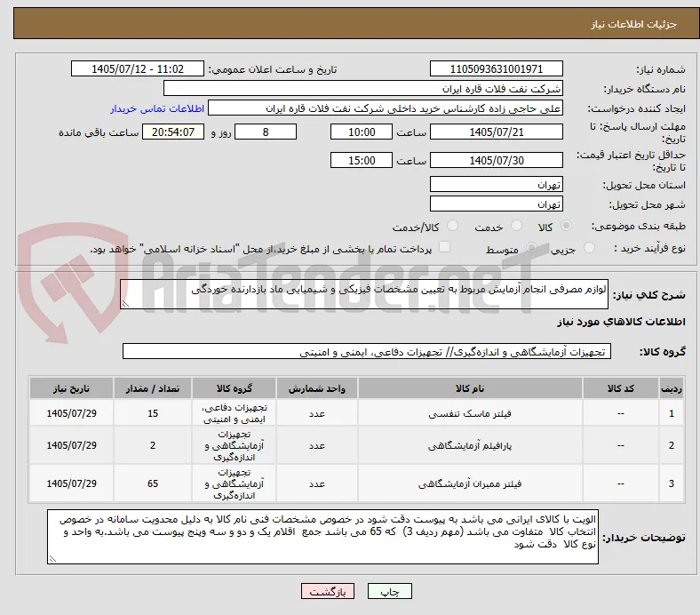Click the تاریخ نیاز column header
Image resolution: width=700 pixels, height=615 pixels.
(x=71, y=388)
